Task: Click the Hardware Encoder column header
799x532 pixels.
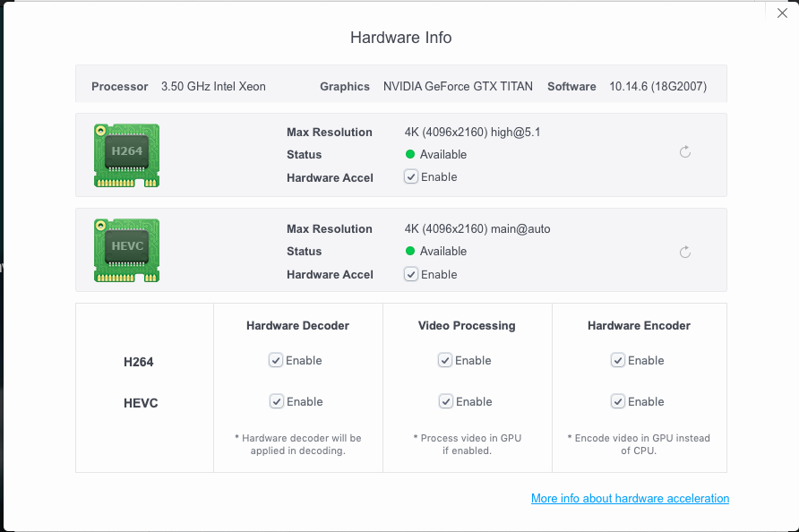Action: pyautogui.click(x=639, y=326)
